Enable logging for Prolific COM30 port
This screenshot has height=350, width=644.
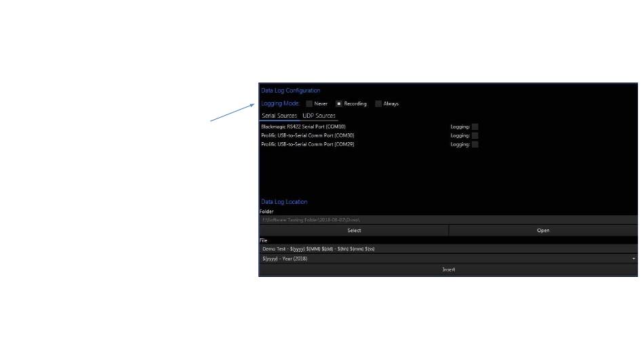point(475,135)
